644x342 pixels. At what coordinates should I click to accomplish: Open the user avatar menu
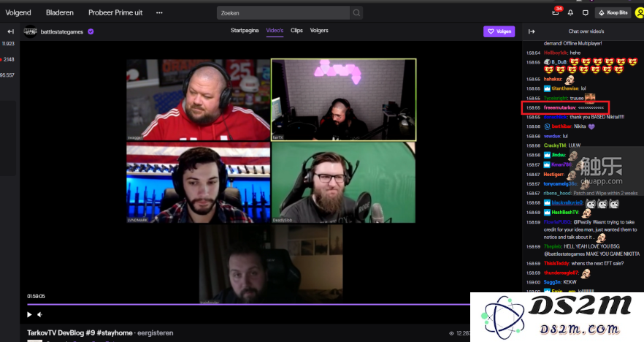(x=640, y=12)
